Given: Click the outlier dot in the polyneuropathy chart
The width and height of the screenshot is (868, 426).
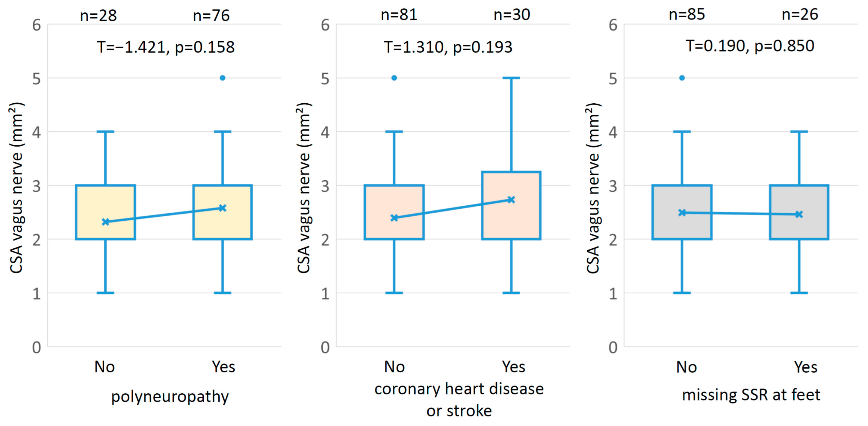Looking at the screenshot, I should [222, 78].
